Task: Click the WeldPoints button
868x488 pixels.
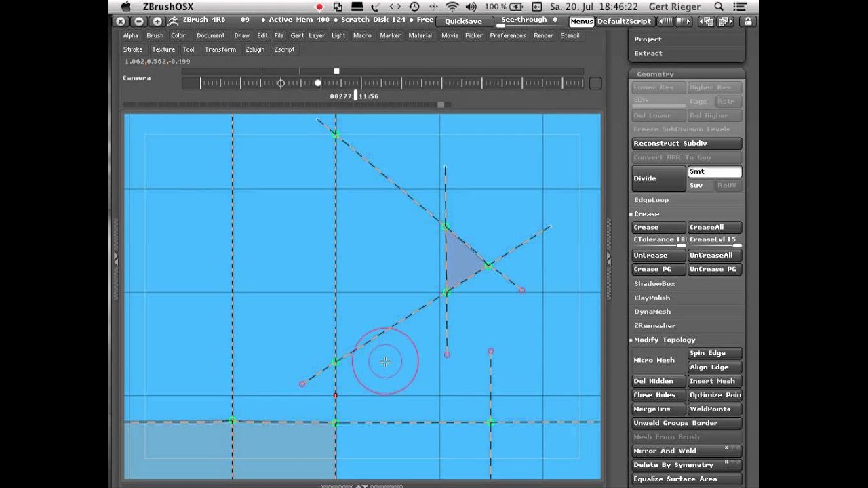Action: (x=715, y=409)
